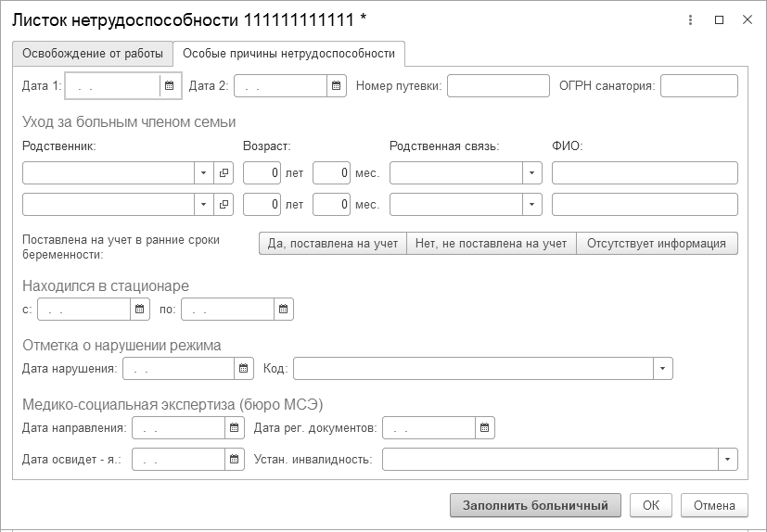Viewport: 767px width, 532px height.
Task: Open calendar for Дата нарушения
Action: point(243,369)
